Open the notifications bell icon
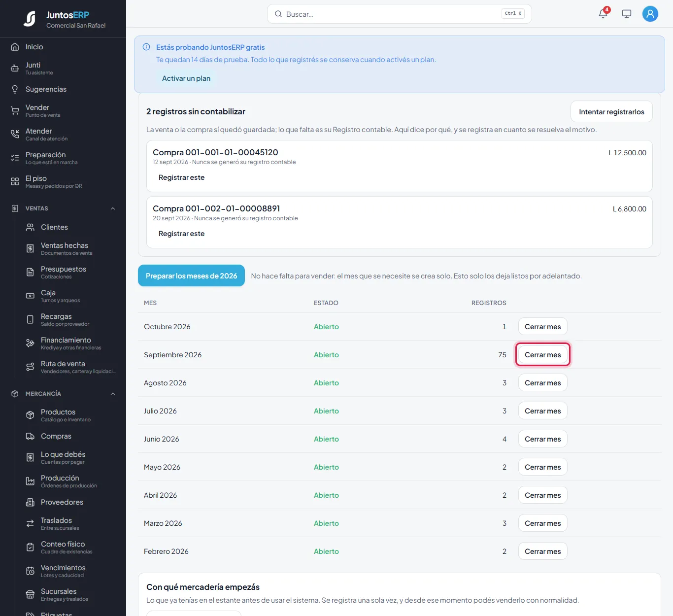The height and width of the screenshot is (616, 673). click(x=603, y=14)
